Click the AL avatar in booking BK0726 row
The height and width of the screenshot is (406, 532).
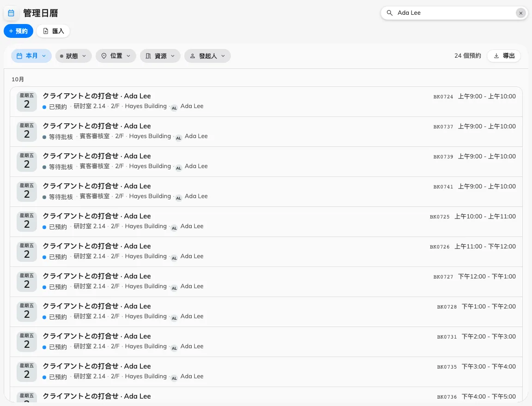click(x=174, y=258)
